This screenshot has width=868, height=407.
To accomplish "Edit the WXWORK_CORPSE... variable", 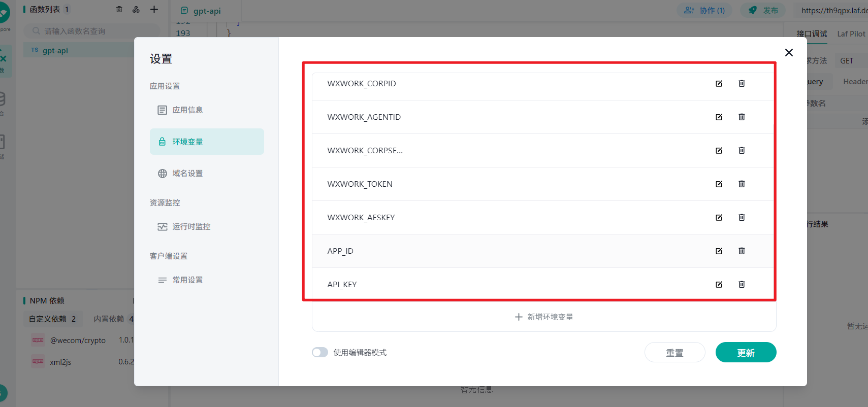I will point(719,151).
